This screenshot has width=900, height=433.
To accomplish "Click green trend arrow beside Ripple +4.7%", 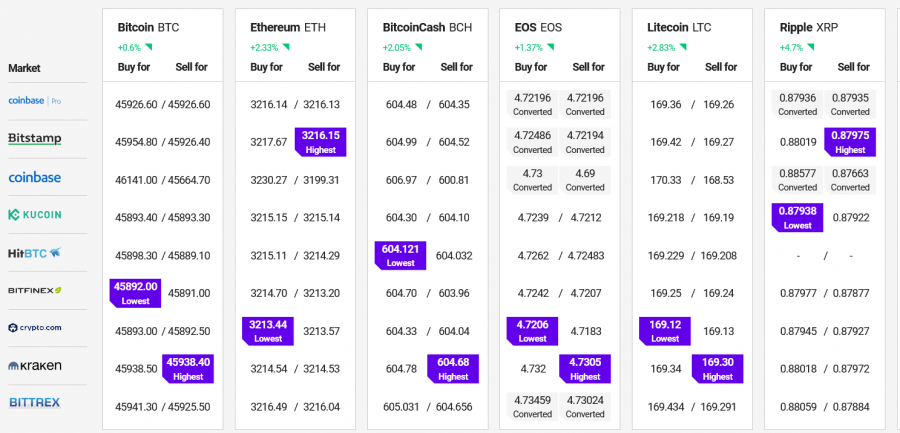I will point(809,47).
